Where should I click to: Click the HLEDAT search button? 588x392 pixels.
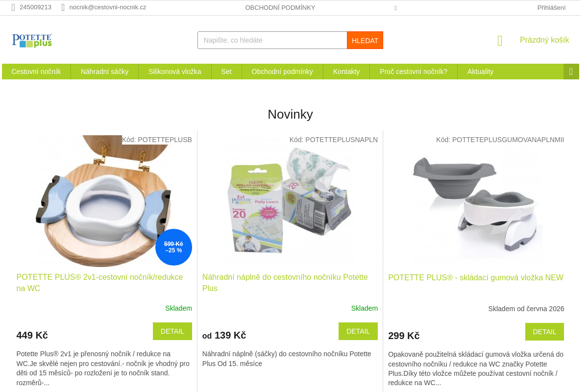365,40
